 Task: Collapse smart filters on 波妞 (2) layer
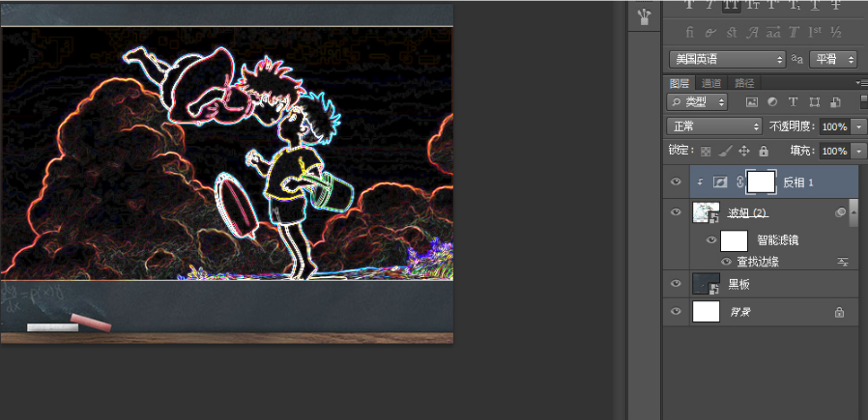click(854, 212)
